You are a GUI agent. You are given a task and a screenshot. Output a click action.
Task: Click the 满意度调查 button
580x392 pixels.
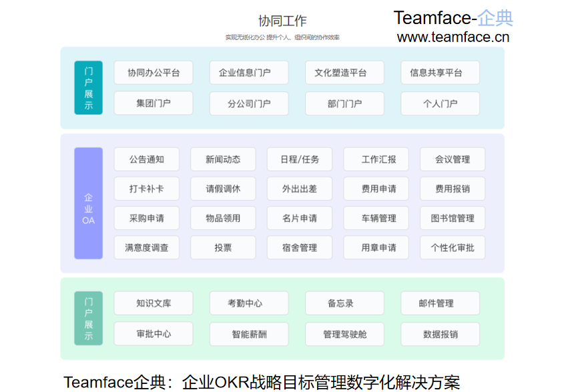(x=147, y=247)
